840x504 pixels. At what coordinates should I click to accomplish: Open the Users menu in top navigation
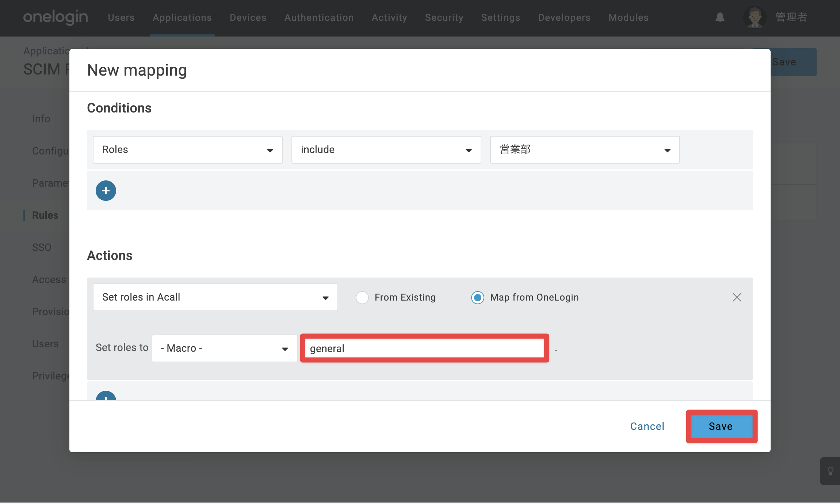click(121, 18)
